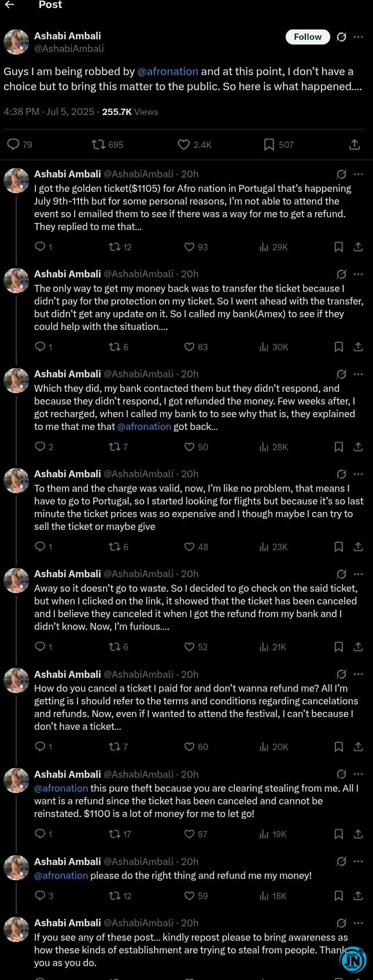Image resolution: width=373 pixels, height=980 pixels.
Task: Repost the main post with 695 reposts
Action: point(108,144)
